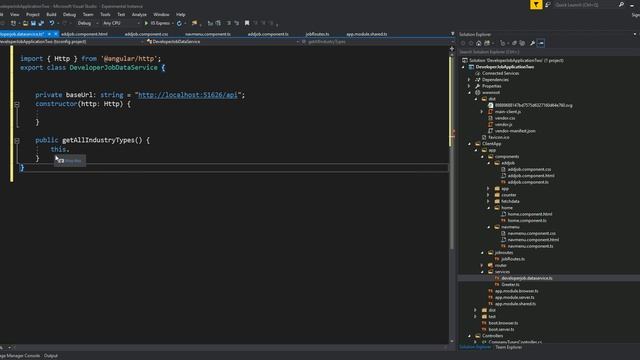Open the Any CPU platform dropdown
640x360 pixels.
pos(120,23)
